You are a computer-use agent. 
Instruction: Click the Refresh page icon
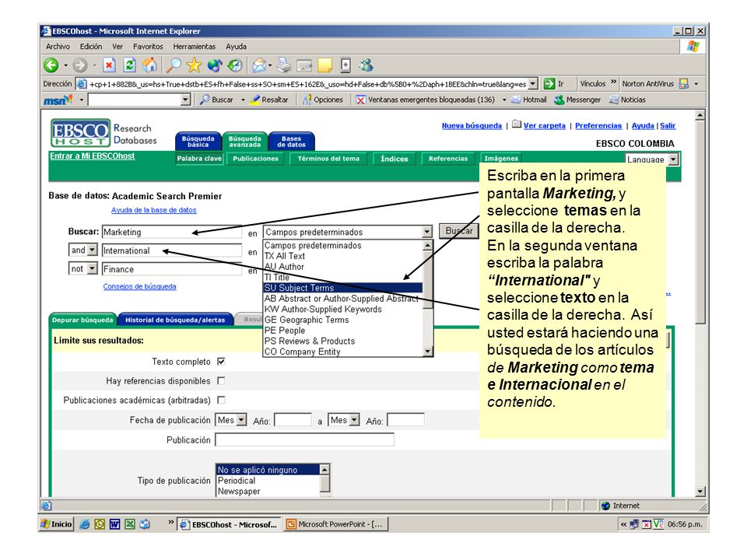(130, 65)
